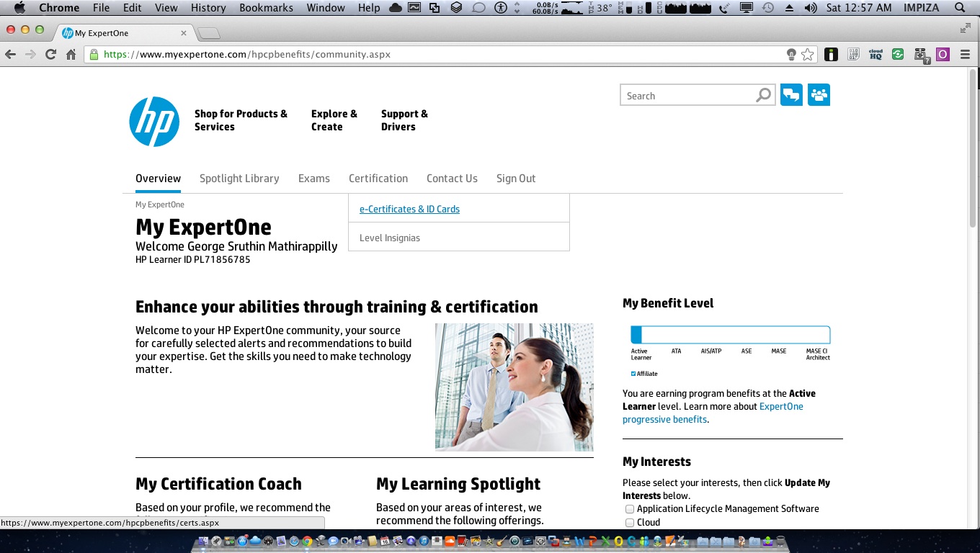Check the Cloud interest box
Screen dimensions: 980x553
[630, 523]
